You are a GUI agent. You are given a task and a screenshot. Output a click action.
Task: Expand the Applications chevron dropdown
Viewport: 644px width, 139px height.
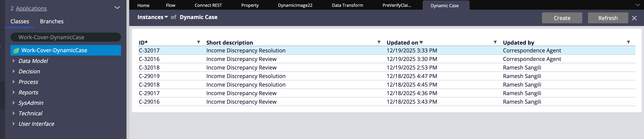click(x=117, y=8)
